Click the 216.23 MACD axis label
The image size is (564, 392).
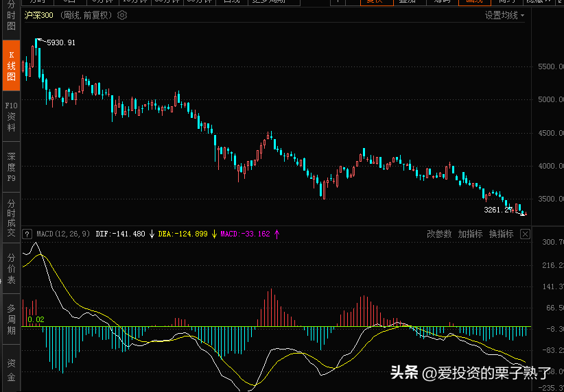[553, 265]
